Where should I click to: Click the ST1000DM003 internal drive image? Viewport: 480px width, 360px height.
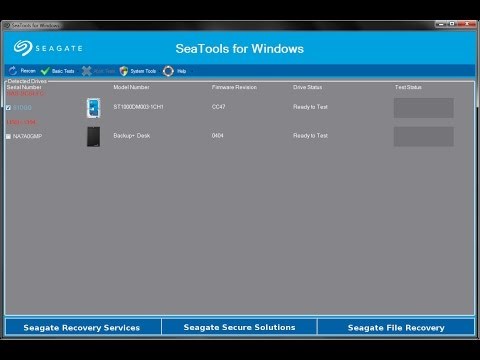[x=94, y=108]
